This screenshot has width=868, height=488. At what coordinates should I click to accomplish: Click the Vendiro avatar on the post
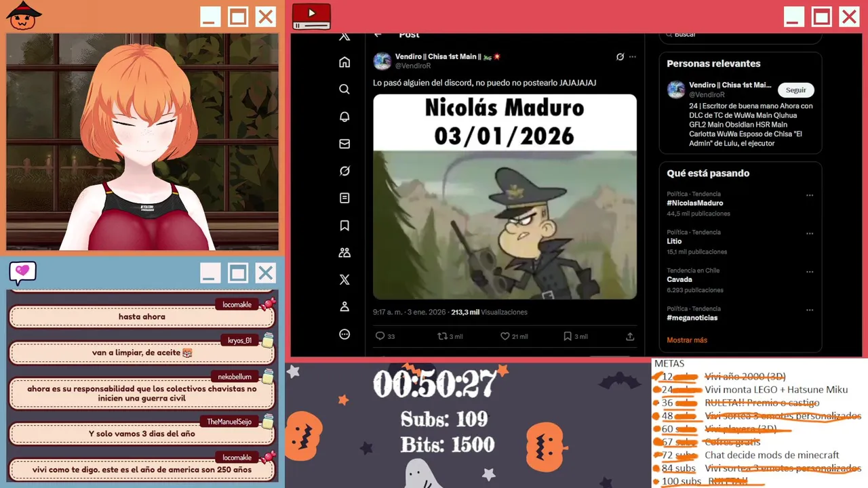[x=382, y=61]
